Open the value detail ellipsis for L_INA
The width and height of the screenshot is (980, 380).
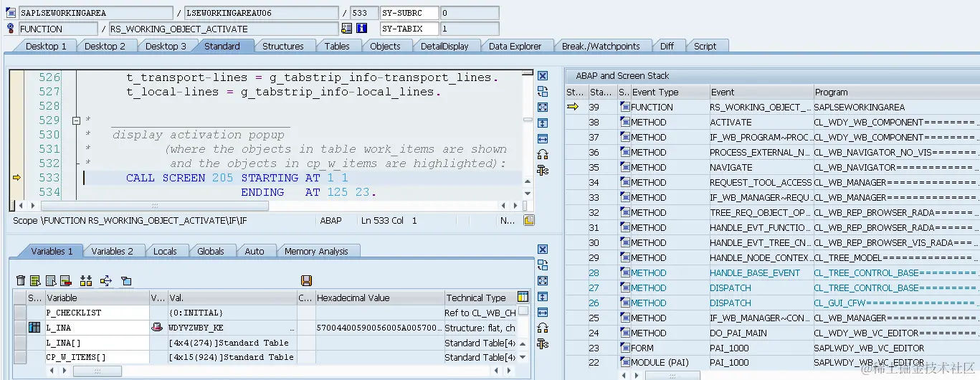292,328
